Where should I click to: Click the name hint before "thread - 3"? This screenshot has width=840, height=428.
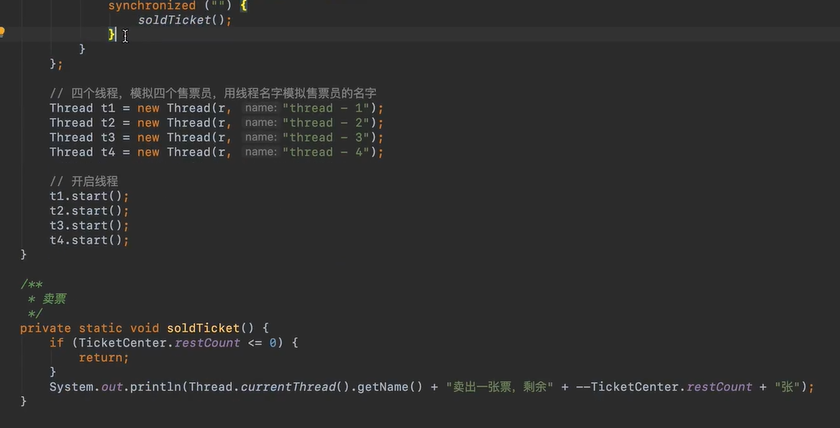(261, 138)
